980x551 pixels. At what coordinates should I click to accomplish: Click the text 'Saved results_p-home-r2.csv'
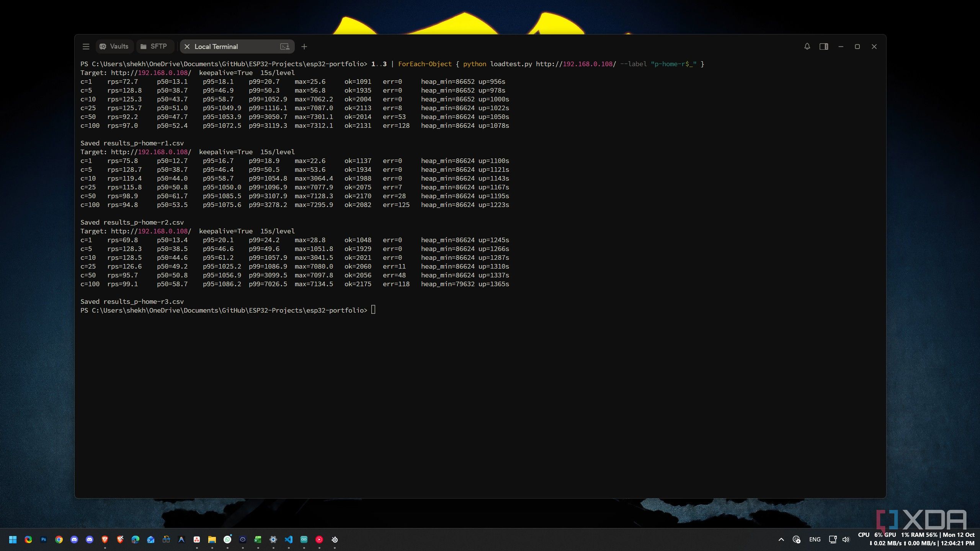(132, 222)
